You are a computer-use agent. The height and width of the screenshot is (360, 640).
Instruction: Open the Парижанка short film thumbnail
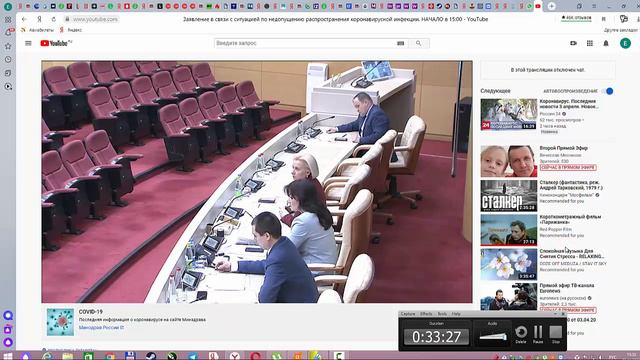(x=509, y=230)
